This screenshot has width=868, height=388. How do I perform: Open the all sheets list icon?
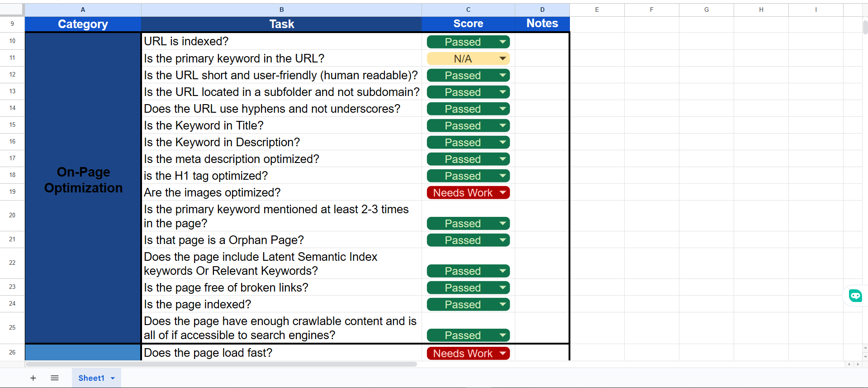tap(55, 378)
